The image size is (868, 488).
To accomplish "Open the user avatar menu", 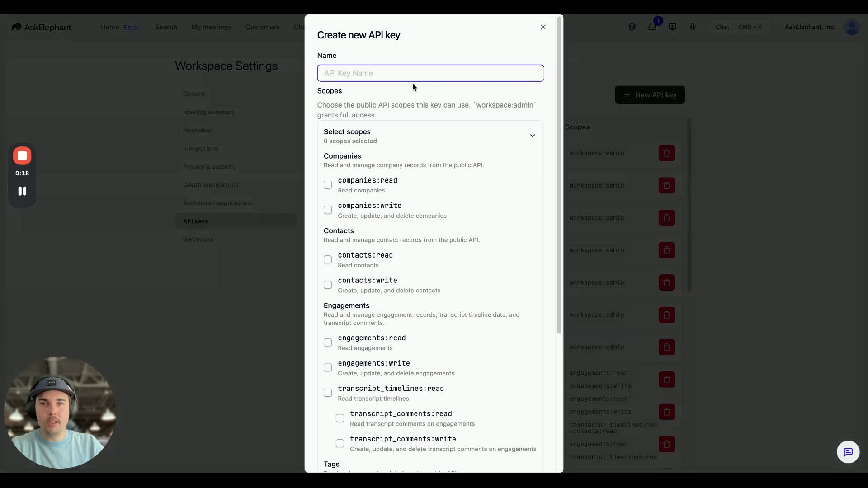I will tap(852, 27).
